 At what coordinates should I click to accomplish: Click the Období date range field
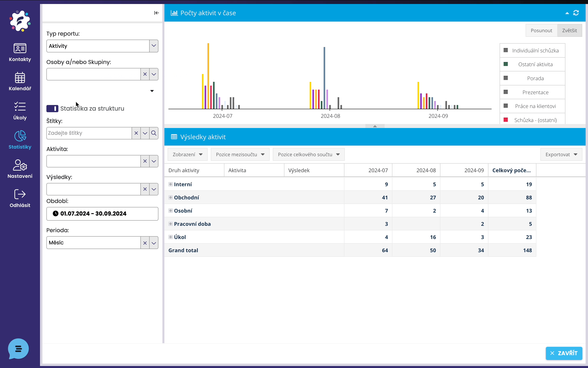pyautogui.click(x=102, y=214)
